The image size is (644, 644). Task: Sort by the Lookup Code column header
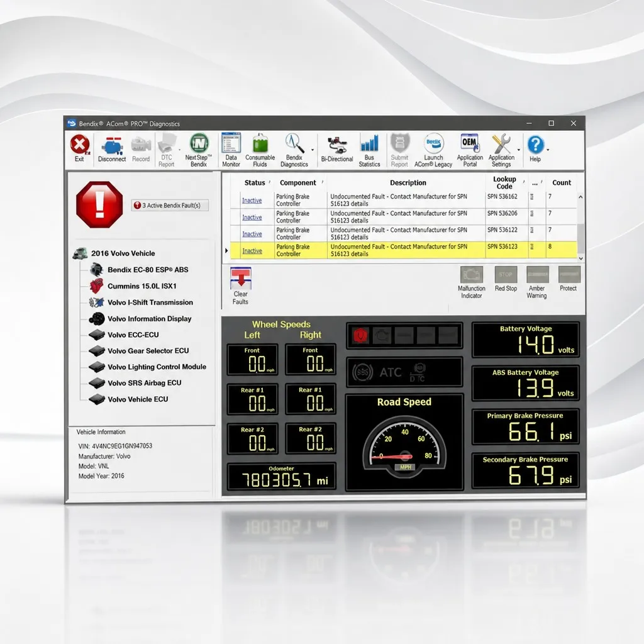[x=504, y=182]
